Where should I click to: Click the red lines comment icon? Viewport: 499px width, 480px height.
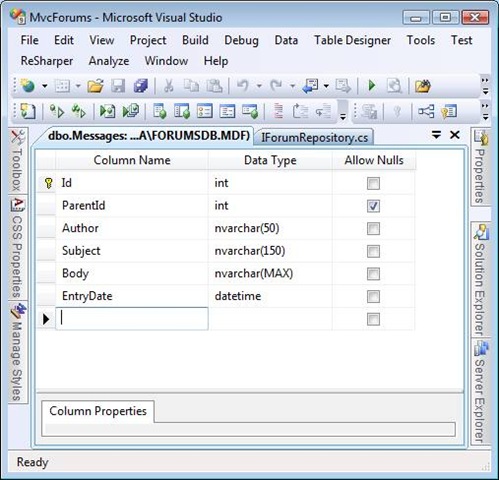[x=278, y=111]
